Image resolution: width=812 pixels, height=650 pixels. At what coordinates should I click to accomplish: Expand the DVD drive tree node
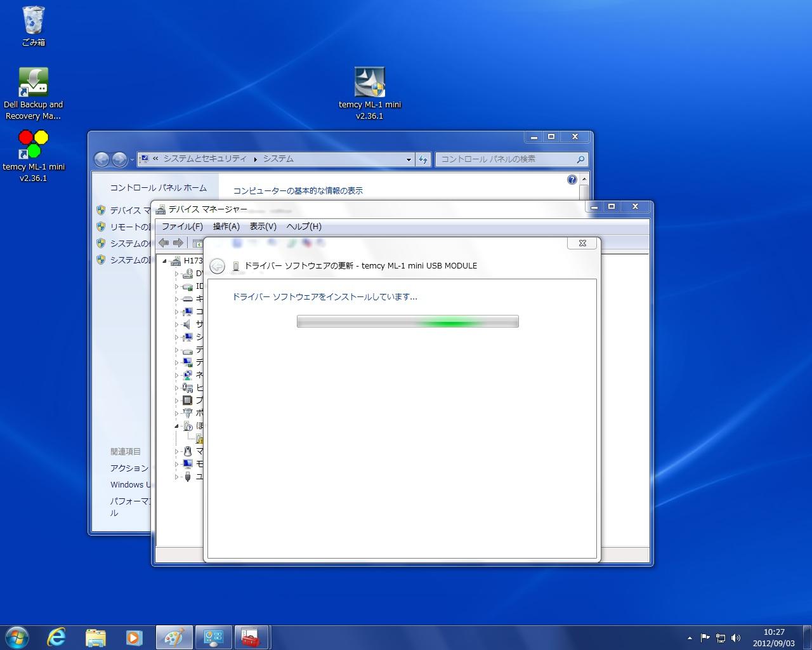177,274
